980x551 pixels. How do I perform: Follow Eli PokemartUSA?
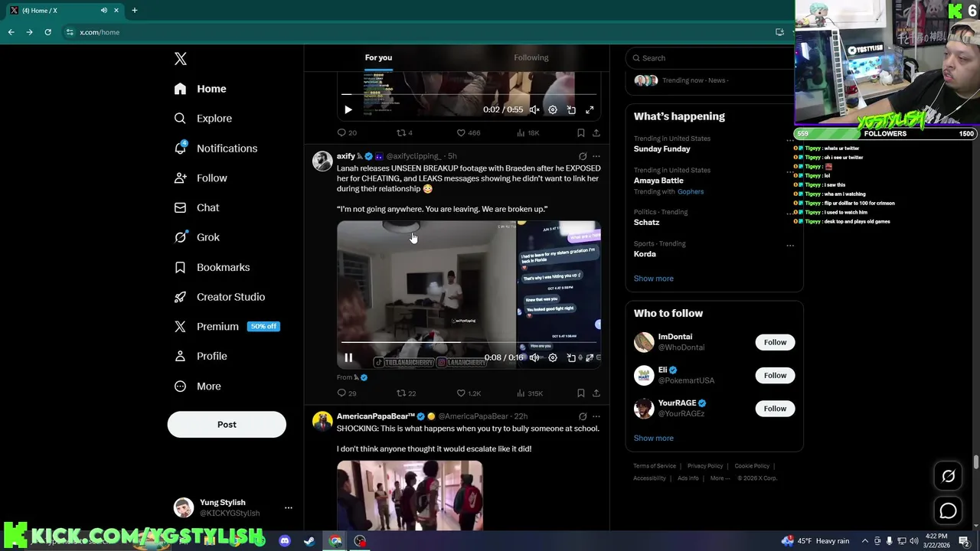point(775,375)
